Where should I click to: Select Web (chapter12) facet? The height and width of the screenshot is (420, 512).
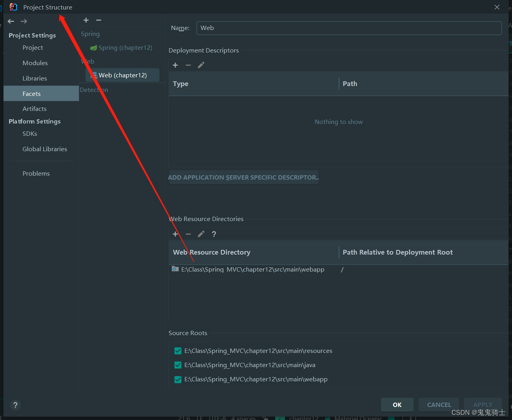[122, 75]
